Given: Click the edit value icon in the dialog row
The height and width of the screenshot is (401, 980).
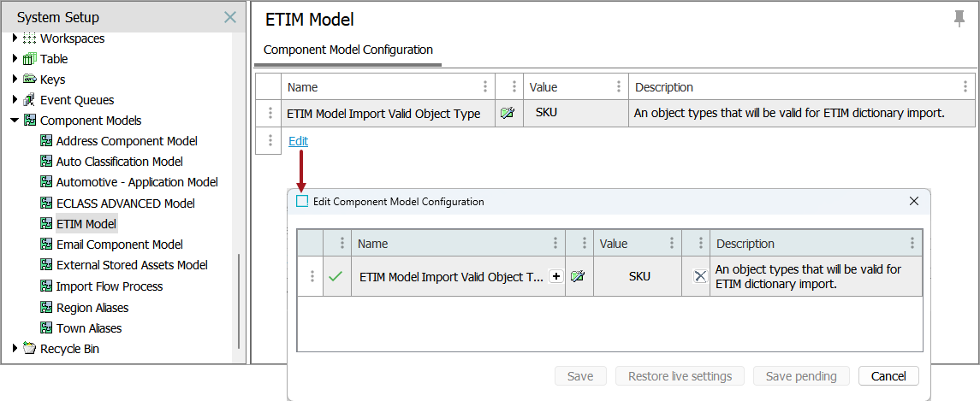Looking at the screenshot, I should (578, 277).
